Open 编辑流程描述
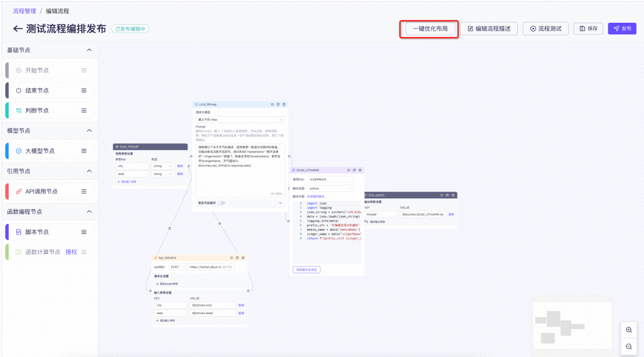The height and width of the screenshot is (357, 644). (489, 29)
